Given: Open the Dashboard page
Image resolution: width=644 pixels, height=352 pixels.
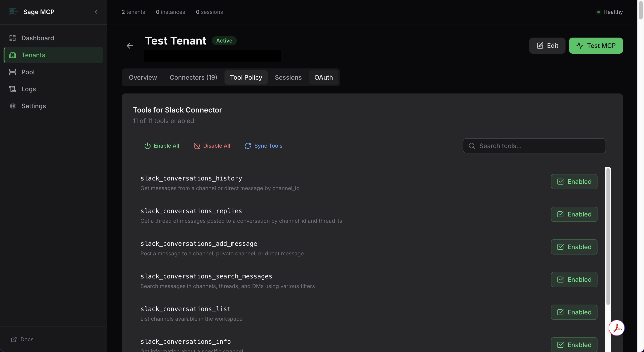Looking at the screenshot, I should pyautogui.click(x=53, y=38).
